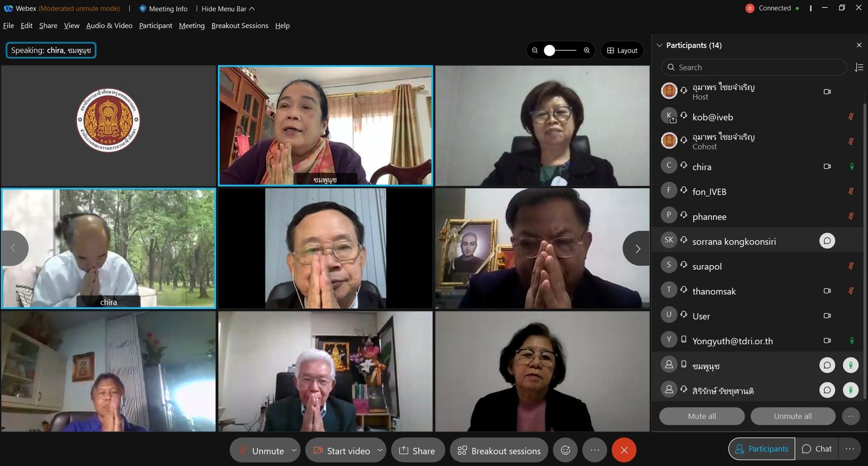Show previous page of video tiles

pyautogui.click(x=14, y=248)
